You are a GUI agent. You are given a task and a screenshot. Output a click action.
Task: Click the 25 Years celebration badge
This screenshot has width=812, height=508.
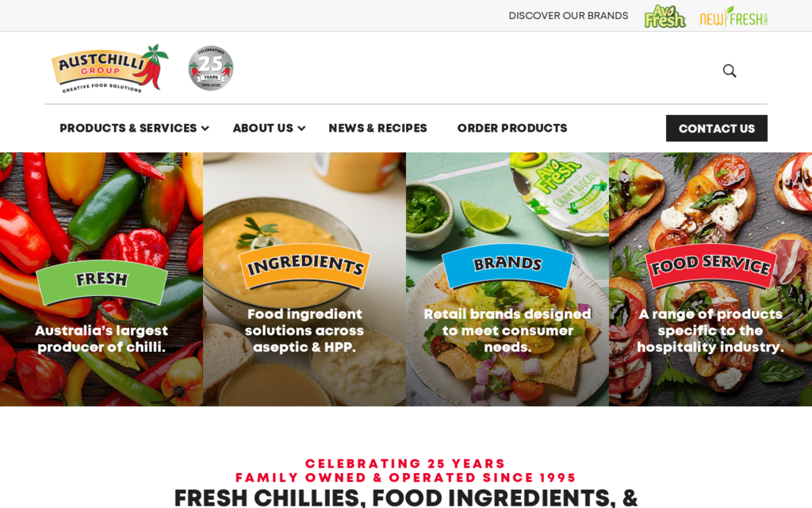(210, 68)
